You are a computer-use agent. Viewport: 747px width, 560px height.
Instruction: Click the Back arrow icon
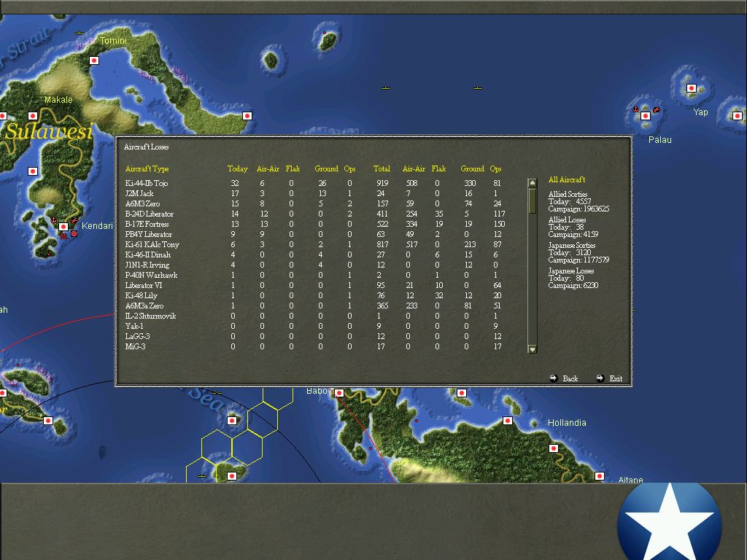click(554, 378)
